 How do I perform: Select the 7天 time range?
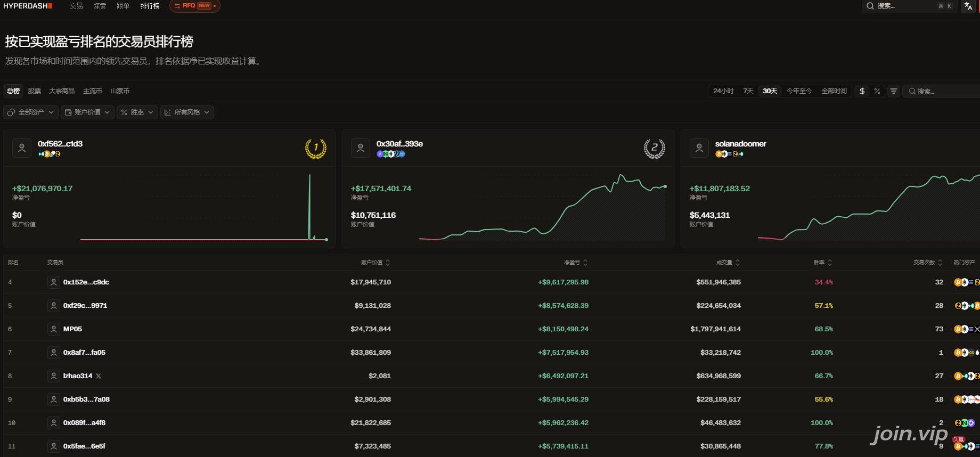pos(748,91)
